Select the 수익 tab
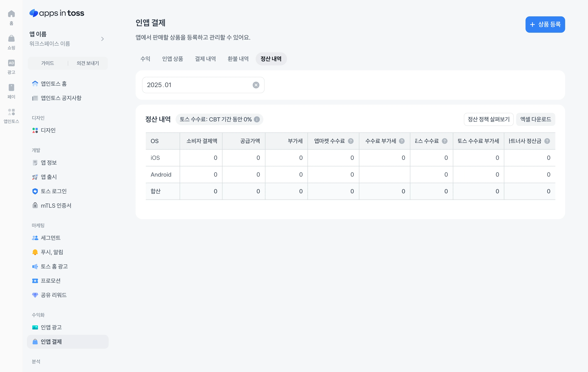 (x=145, y=59)
